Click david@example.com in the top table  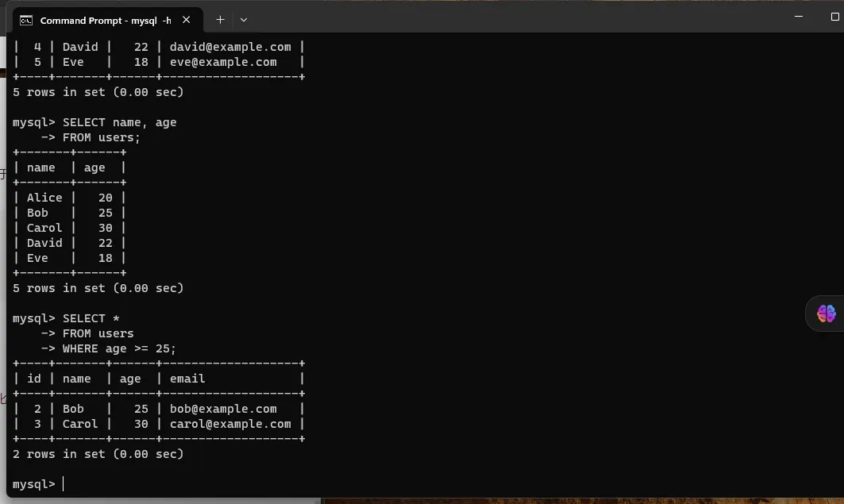(230, 47)
